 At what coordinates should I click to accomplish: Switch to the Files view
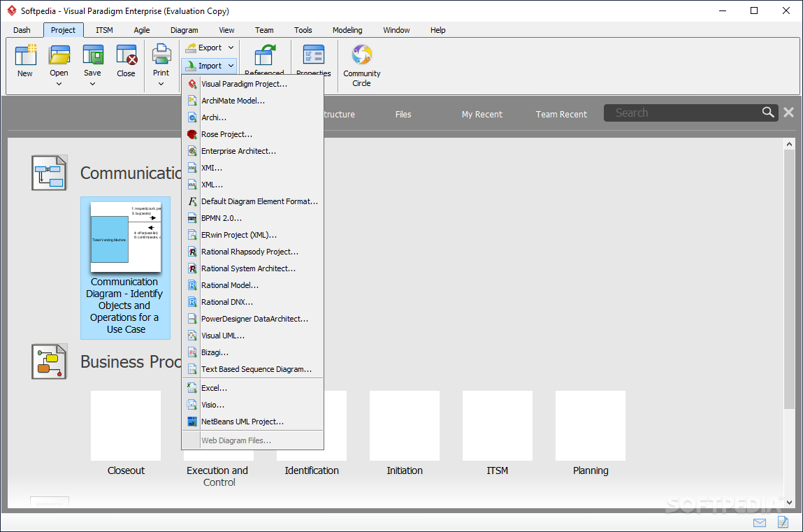[x=403, y=114]
